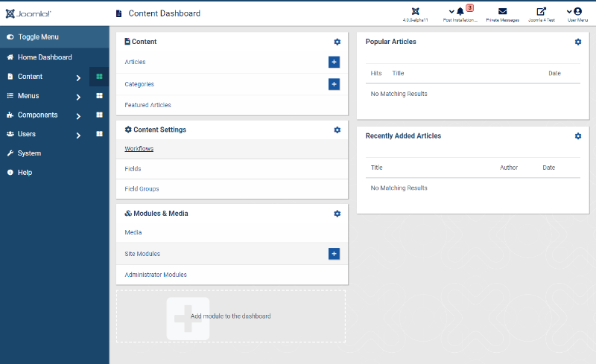The image size is (596, 364).
Task: Open the Content dashboard grid icon in the sidebar
Action: click(x=99, y=77)
